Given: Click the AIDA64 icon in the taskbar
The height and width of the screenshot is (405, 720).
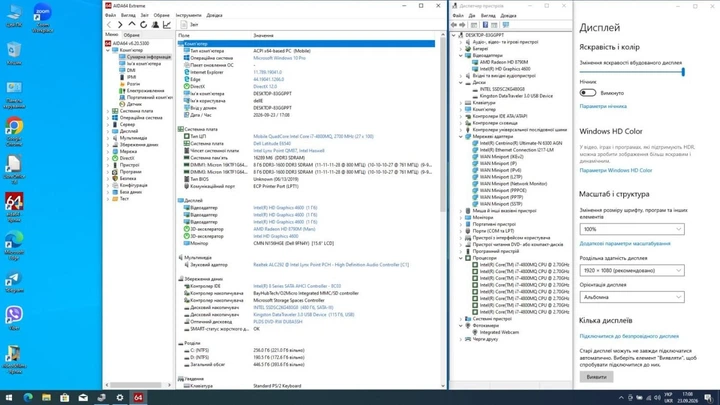Looking at the screenshot, I should click(x=138, y=398).
